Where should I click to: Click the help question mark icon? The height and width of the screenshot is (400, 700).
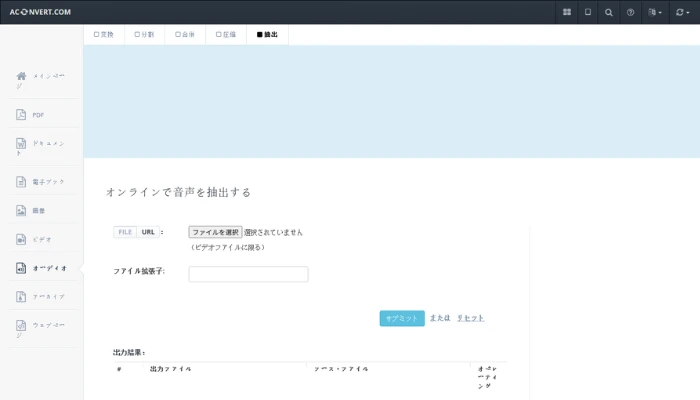coord(630,12)
